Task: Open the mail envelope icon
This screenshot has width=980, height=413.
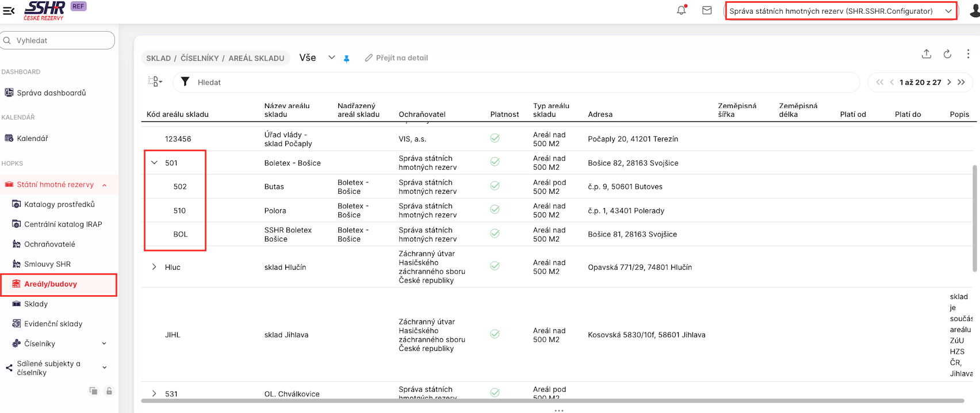Action: 707,10
